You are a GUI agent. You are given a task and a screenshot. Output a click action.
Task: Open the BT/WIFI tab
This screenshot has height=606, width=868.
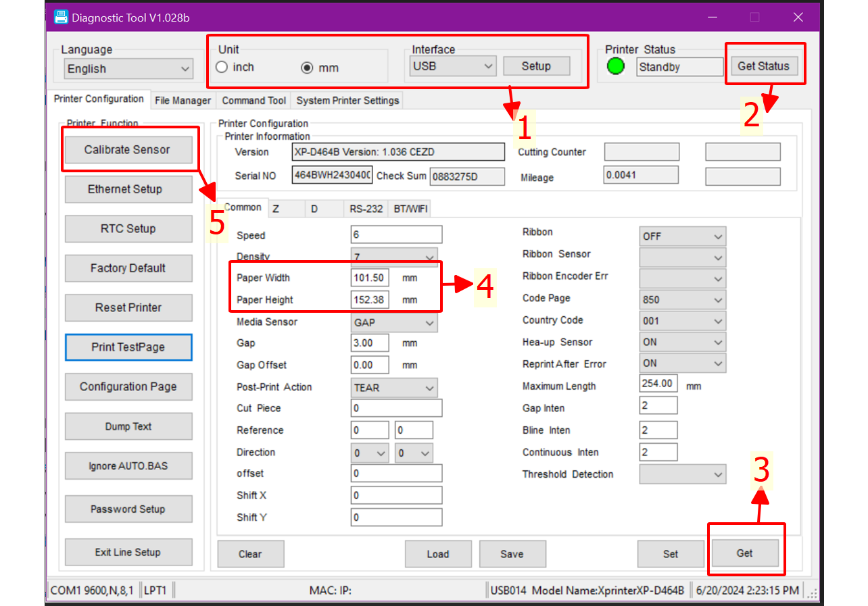[410, 209]
